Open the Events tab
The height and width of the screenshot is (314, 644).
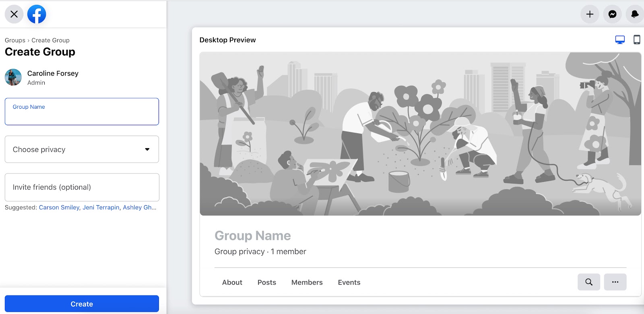(x=349, y=282)
